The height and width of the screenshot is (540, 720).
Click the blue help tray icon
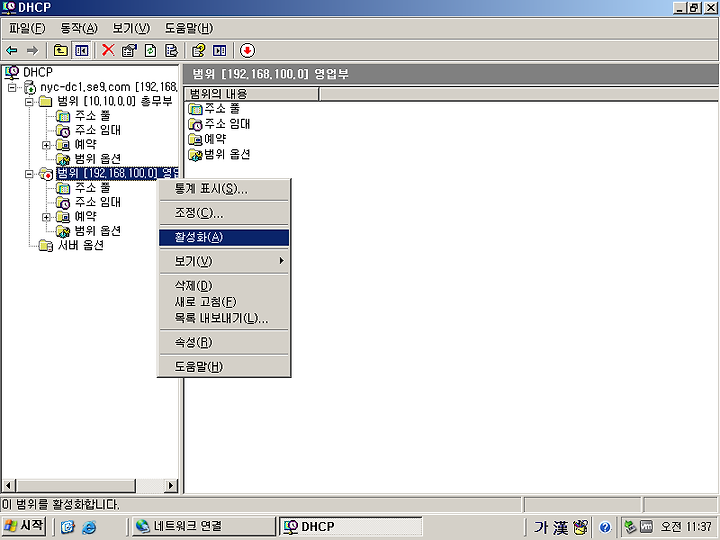click(605, 527)
